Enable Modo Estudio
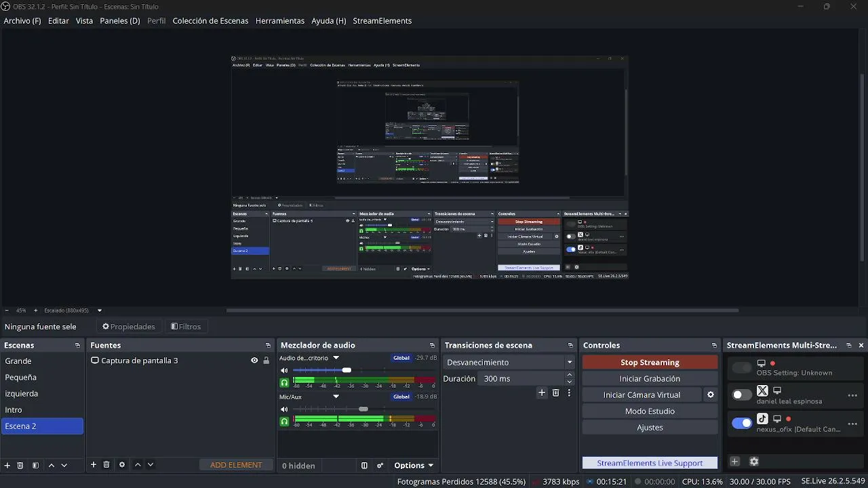Viewport: 868px width, 488px height. (x=650, y=411)
